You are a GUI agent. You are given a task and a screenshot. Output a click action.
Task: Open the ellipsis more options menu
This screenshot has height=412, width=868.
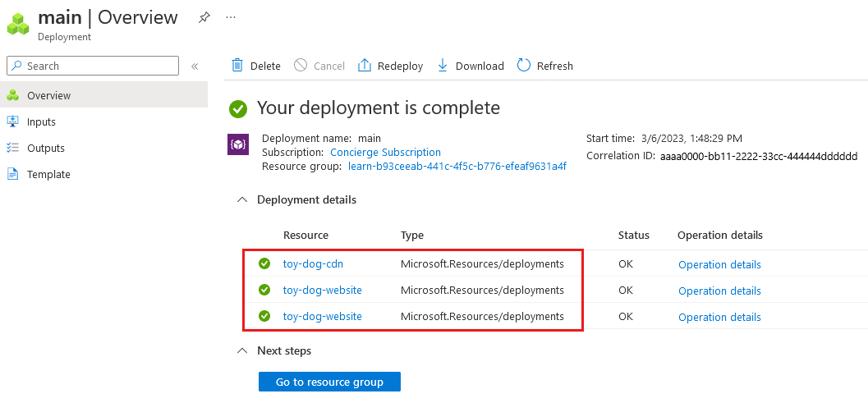point(231,17)
